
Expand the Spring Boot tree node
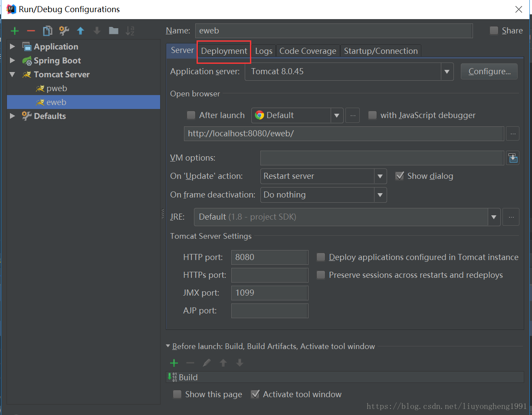click(x=12, y=60)
